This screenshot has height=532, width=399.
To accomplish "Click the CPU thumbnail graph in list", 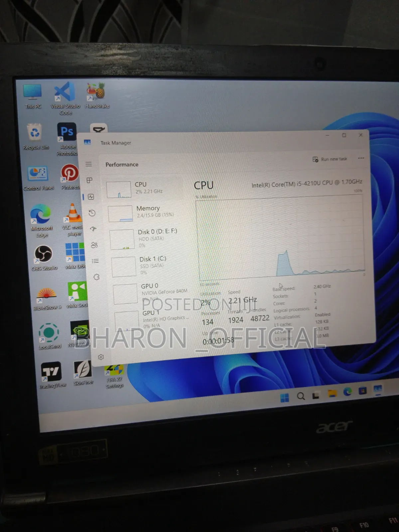I will [x=119, y=190].
